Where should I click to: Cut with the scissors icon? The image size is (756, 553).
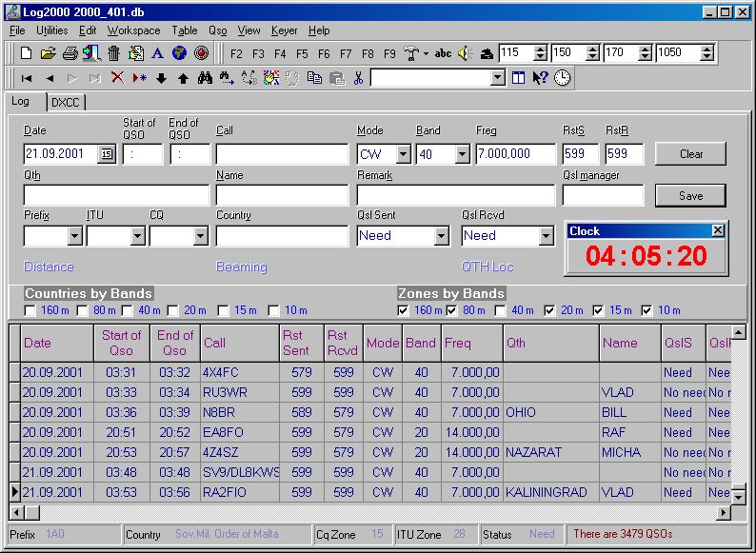tap(358, 78)
